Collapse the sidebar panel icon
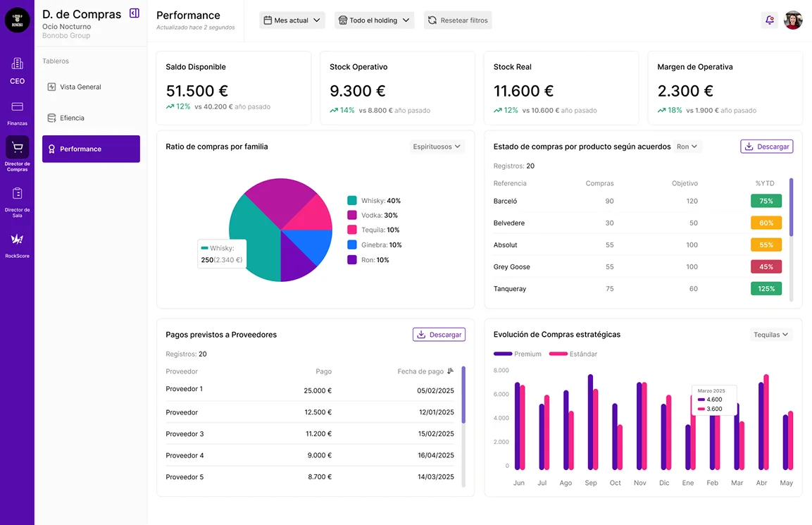The image size is (812, 525). point(135,13)
